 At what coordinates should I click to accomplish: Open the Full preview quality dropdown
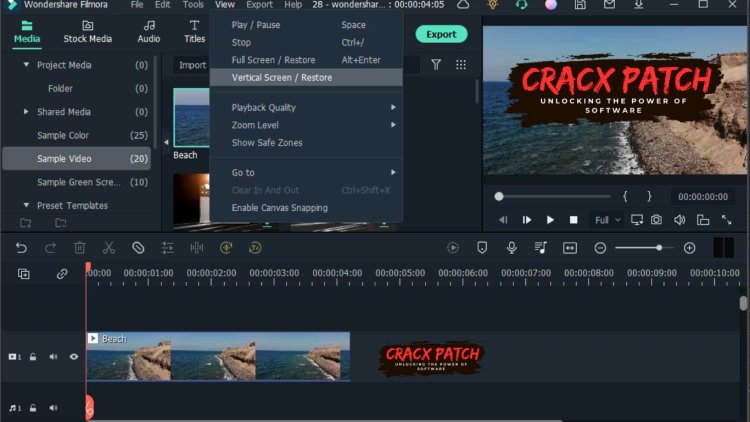607,220
